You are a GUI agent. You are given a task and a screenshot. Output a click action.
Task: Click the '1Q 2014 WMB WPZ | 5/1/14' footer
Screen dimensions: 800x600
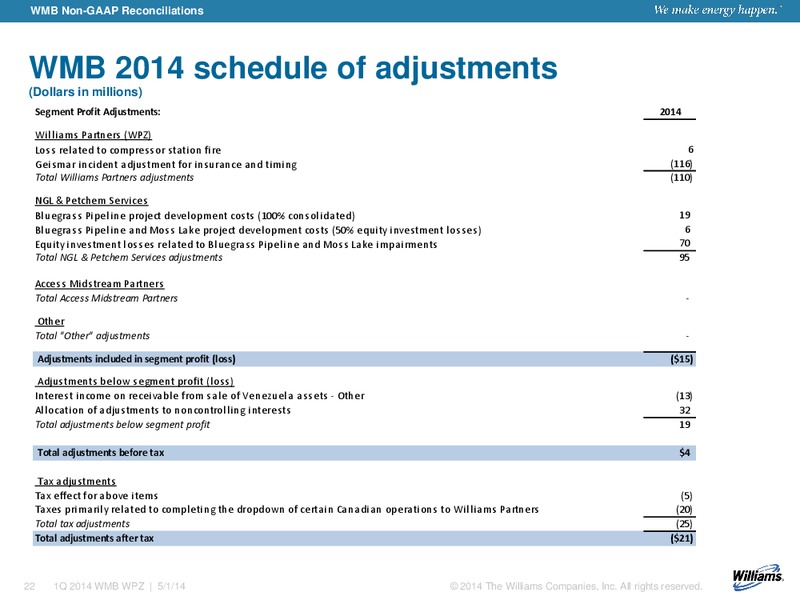[x=119, y=586]
